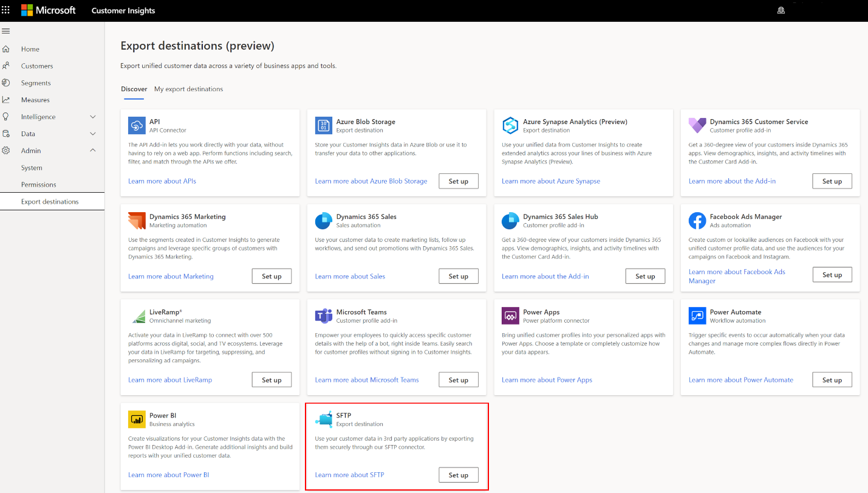Click the Dynamics 365 Sales Hub icon

point(510,221)
